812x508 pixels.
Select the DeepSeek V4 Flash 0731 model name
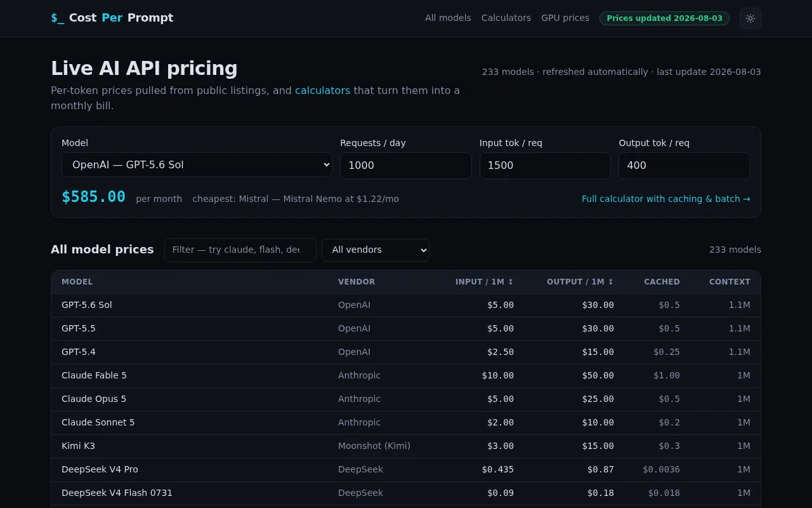coord(117,493)
